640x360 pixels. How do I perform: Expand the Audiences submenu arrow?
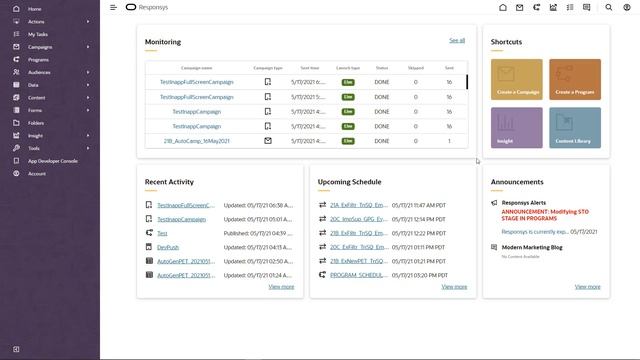(x=88, y=72)
